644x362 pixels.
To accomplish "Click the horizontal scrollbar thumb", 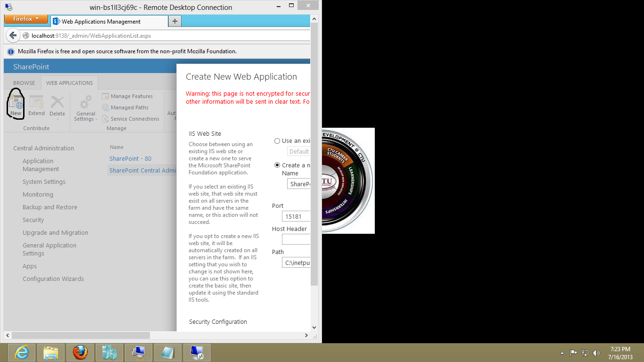I will pyautogui.click(x=81, y=335).
